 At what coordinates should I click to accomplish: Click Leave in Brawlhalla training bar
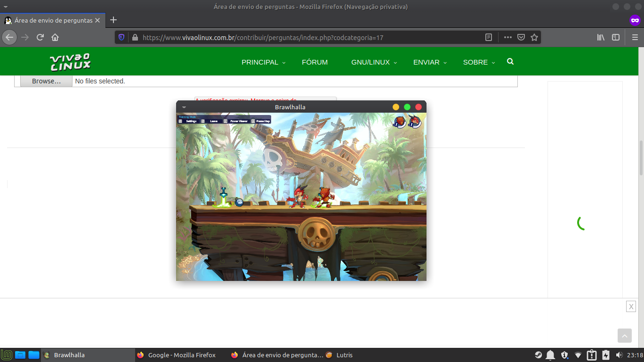click(211, 121)
